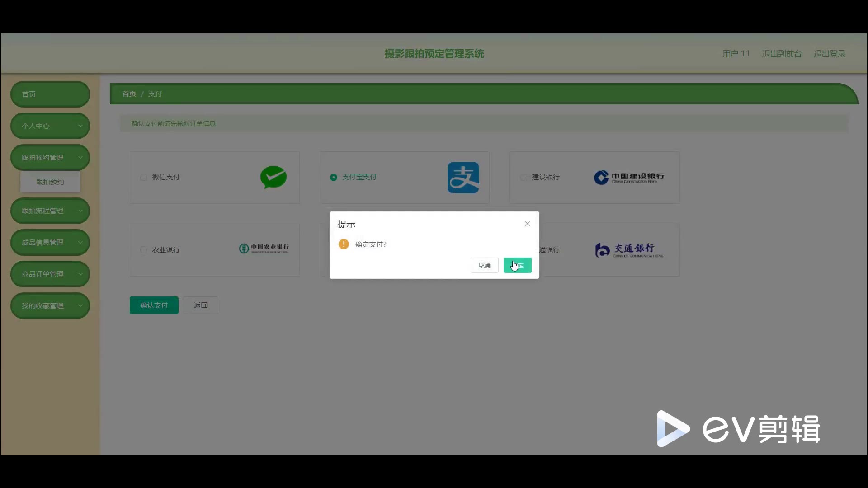Screen dimensions: 868x488
Task: Click the Bank of Communications logo
Action: point(629,250)
